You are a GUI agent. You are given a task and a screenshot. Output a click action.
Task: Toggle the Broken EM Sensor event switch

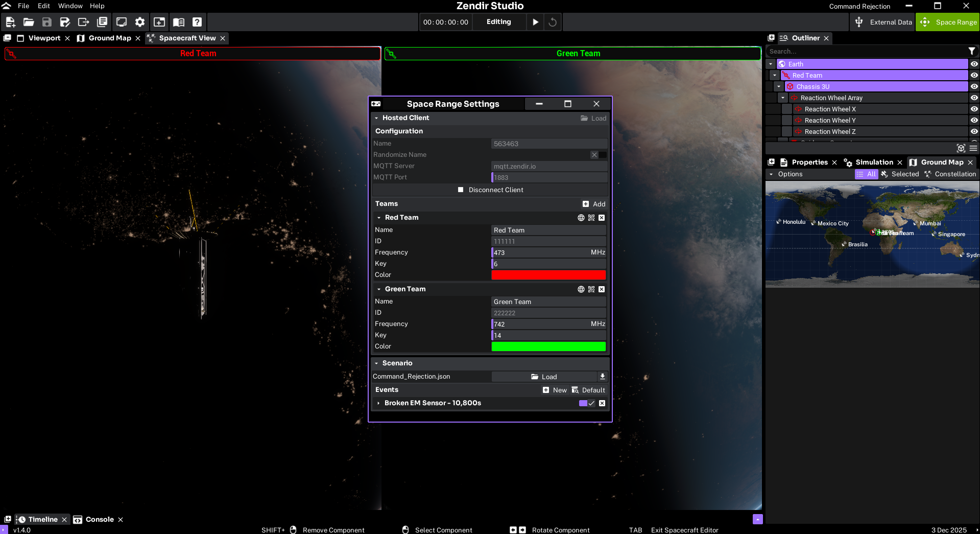coord(586,403)
